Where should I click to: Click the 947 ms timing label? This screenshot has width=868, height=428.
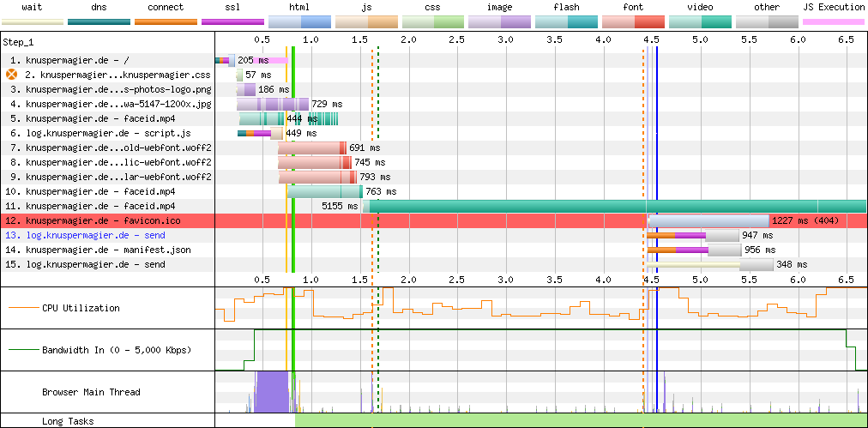[756, 235]
